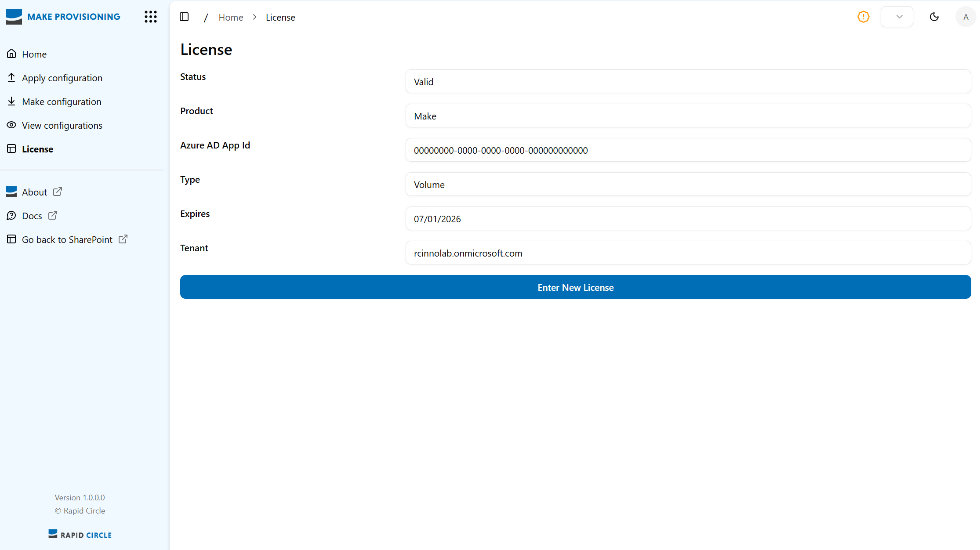The width and height of the screenshot is (980, 550).
Task: Click the Make Provisioning logo icon
Action: [x=14, y=16]
